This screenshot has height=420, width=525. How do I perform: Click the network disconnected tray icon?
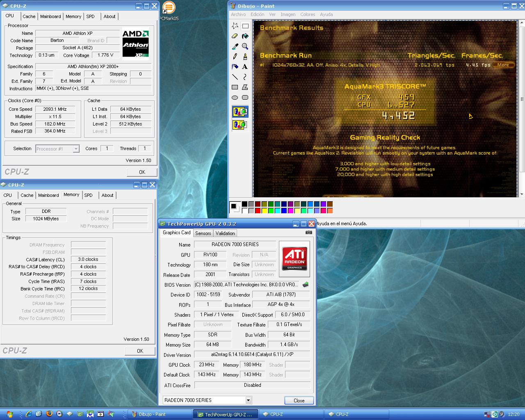tap(487, 414)
